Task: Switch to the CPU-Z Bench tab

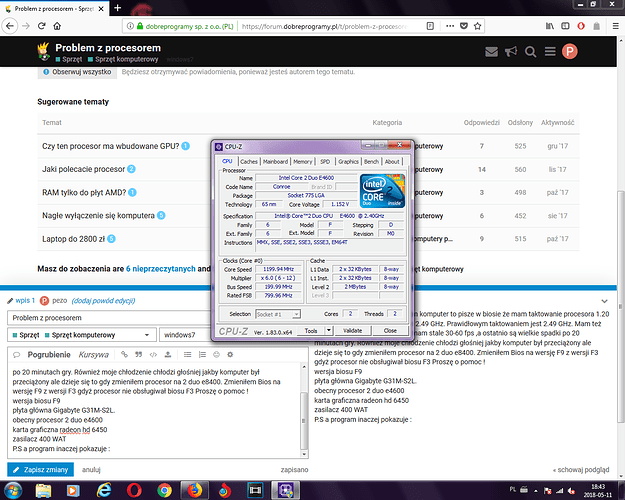Action: click(x=371, y=161)
